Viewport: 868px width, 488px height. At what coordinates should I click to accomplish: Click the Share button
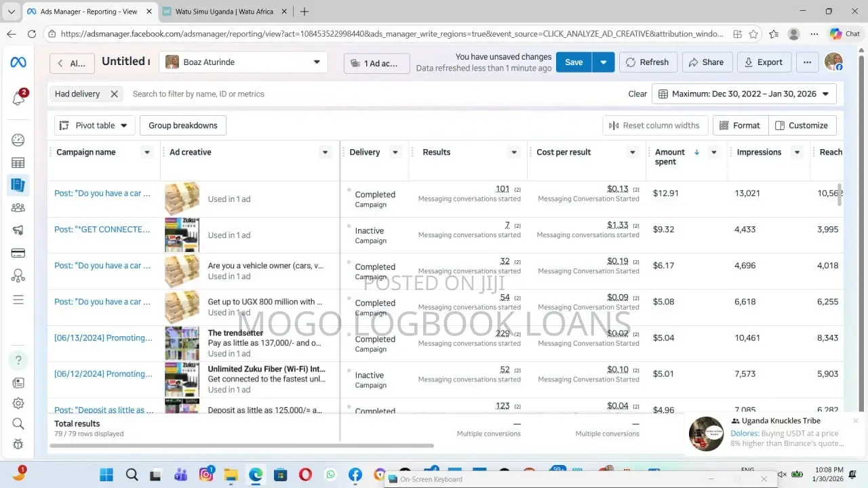point(707,62)
